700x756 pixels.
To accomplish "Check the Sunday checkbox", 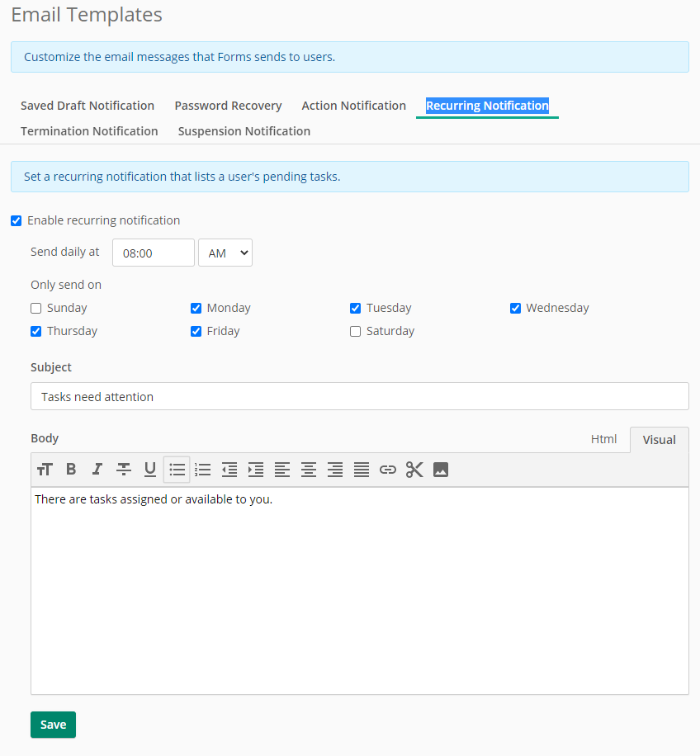I will (36, 308).
